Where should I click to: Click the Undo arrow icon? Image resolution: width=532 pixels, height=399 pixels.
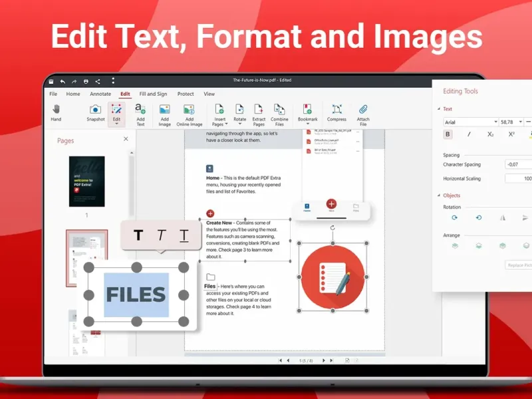[63, 81]
